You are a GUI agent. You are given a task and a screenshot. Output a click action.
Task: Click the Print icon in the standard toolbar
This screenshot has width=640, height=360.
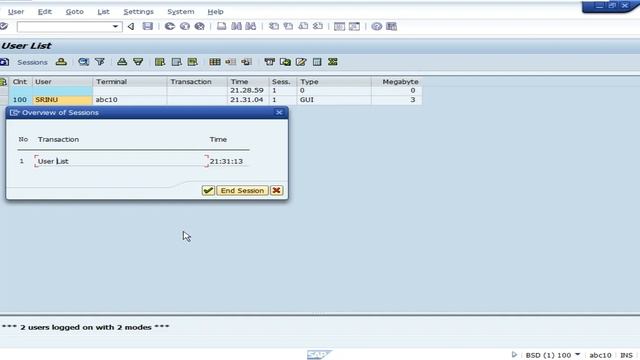pyautogui.click(x=221, y=27)
